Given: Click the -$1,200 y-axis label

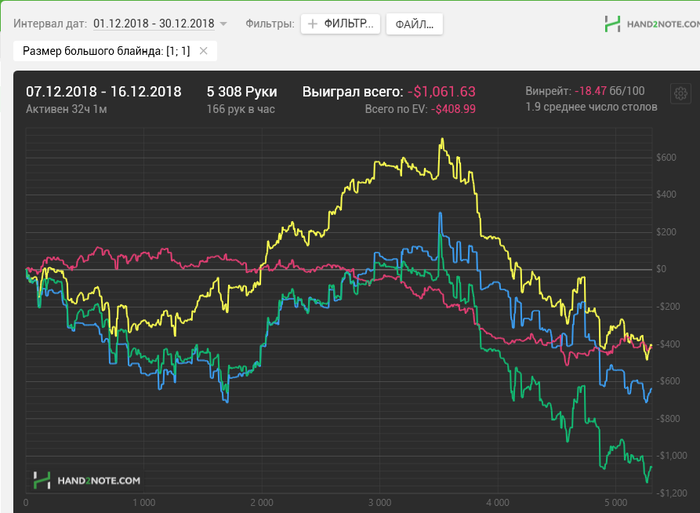Looking at the screenshot, I should (672, 493).
